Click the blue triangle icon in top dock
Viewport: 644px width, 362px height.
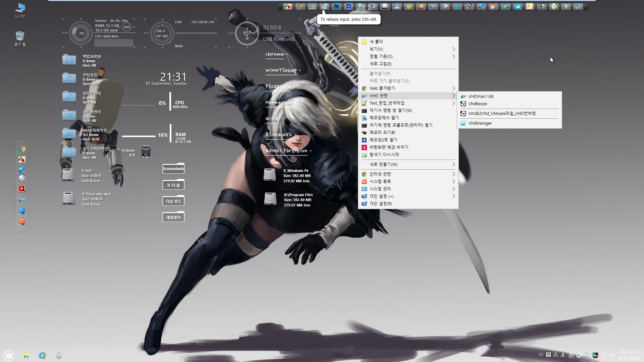pos(312,6)
